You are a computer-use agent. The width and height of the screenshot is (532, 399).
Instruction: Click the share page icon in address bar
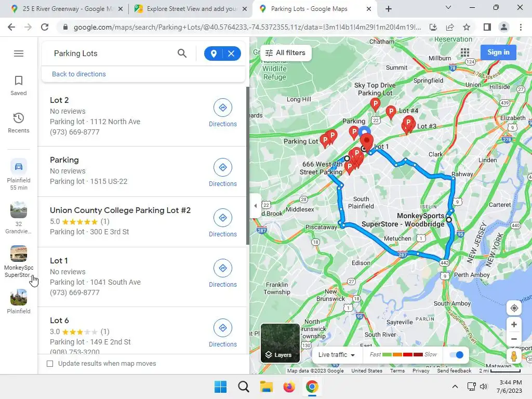click(x=450, y=27)
